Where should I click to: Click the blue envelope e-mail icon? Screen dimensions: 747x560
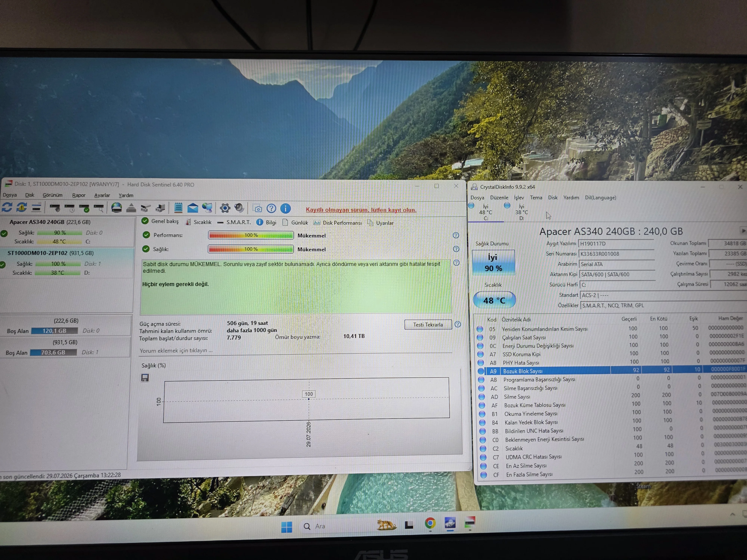click(193, 208)
